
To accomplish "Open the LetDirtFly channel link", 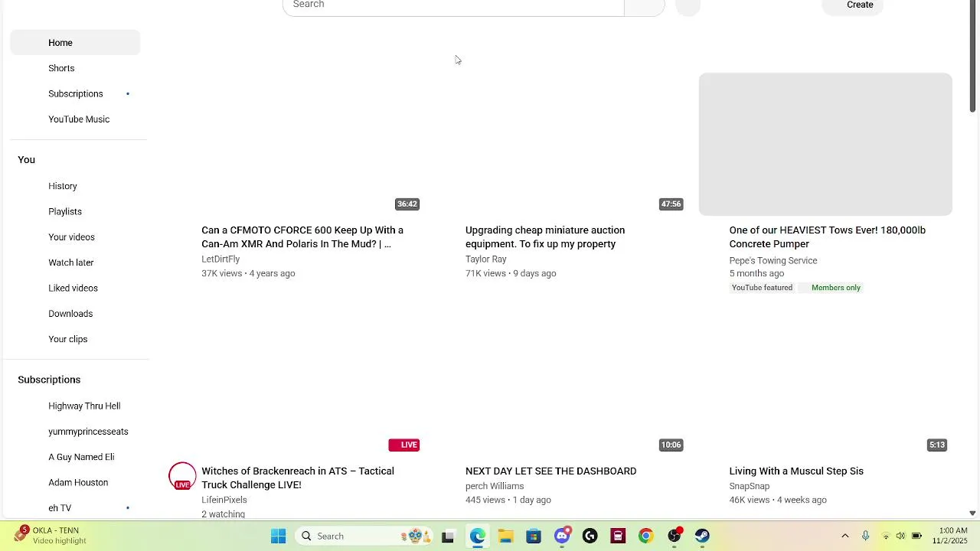I will (x=220, y=259).
